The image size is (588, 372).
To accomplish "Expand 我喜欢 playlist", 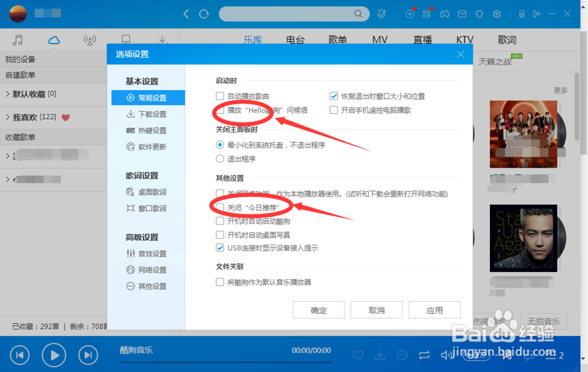I will coord(8,117).
